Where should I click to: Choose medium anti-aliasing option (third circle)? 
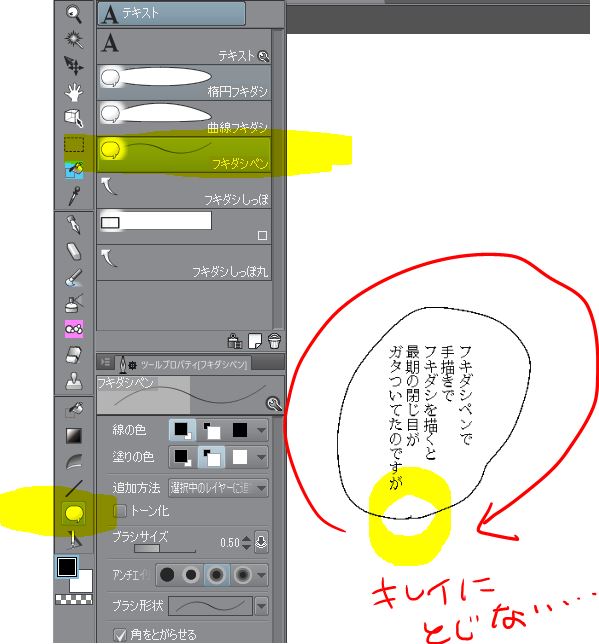click(x=216, y=575)
